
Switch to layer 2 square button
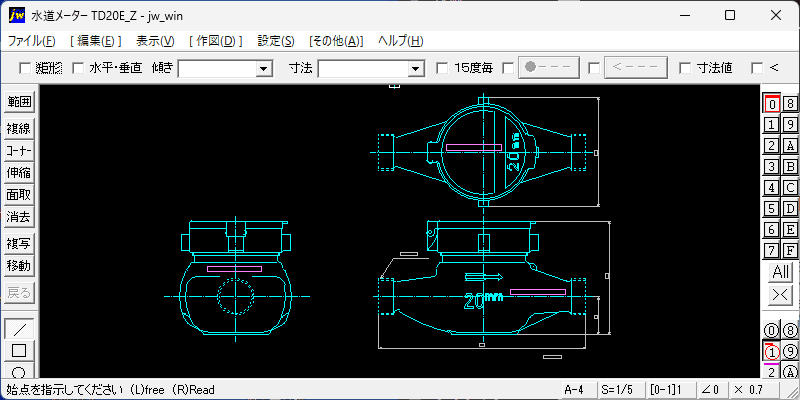pyautogui.click(x=771, y=145)
